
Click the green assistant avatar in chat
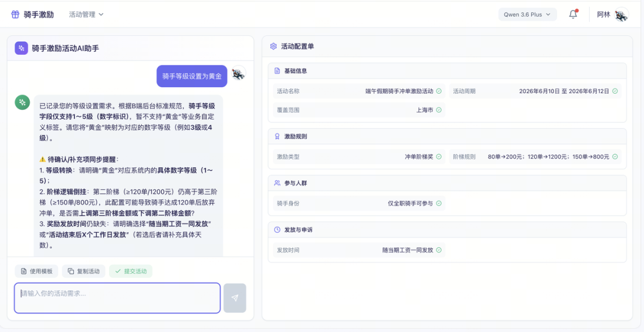22,103
